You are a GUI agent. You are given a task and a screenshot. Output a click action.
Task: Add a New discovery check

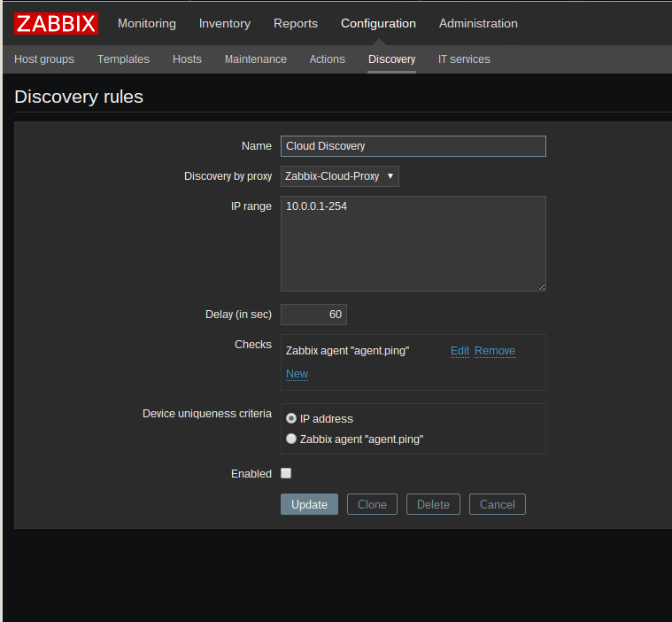pos(297,374)
